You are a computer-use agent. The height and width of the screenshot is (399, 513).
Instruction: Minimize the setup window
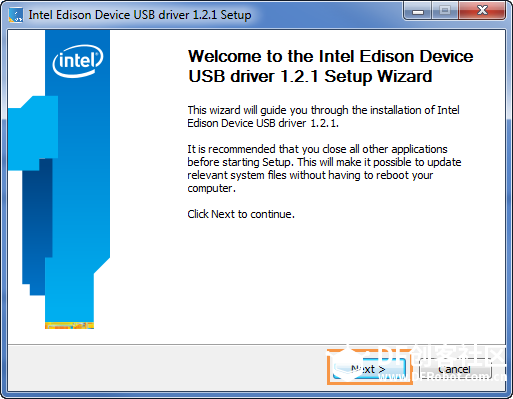(x=418, y=11)
